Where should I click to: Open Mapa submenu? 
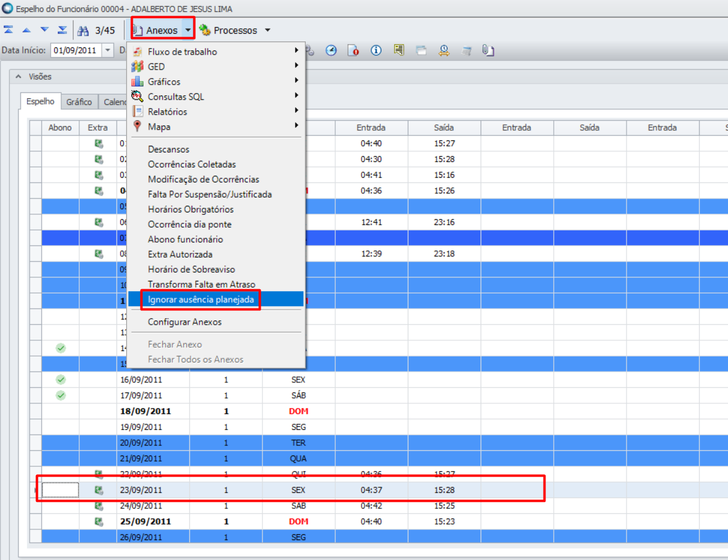pyautogui.click(x=217, y=127)
